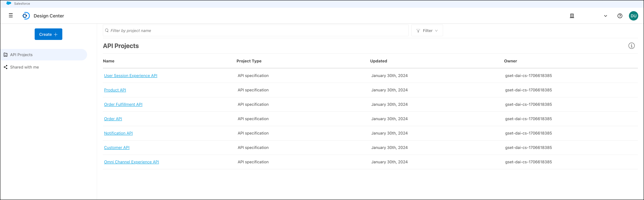Click the Updated column header

pos(378,61)
